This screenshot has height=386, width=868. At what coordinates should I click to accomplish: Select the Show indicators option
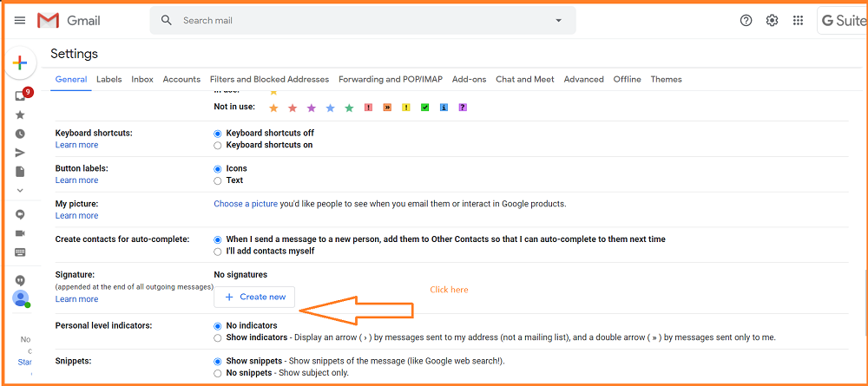[x=218, y=337]
